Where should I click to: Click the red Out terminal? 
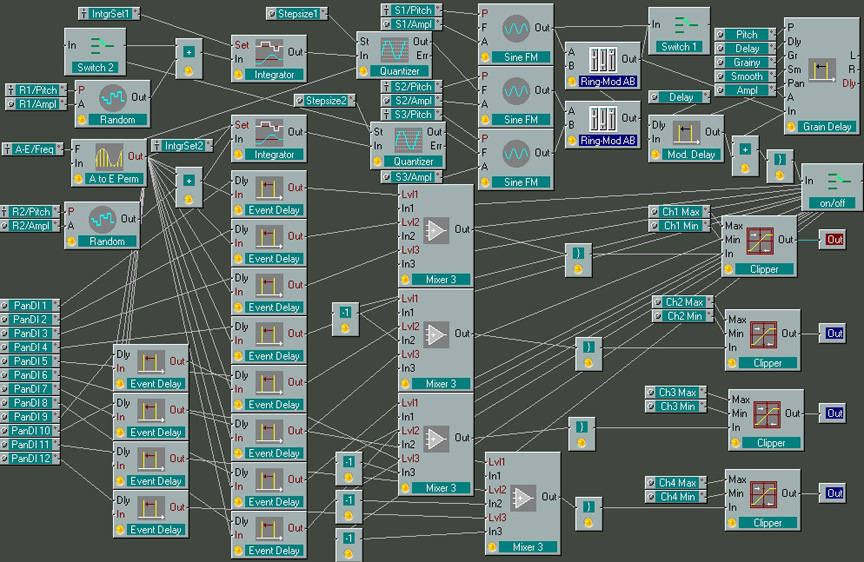[834, 240]
